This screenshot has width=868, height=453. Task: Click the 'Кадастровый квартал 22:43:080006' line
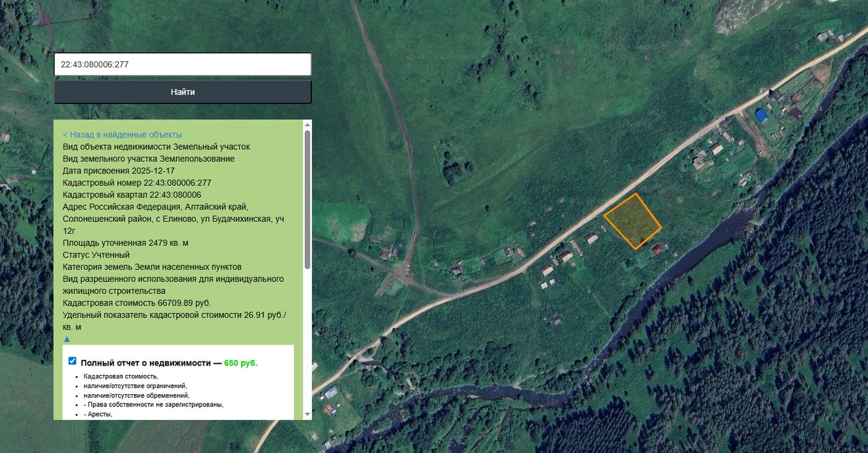[132, 195]
